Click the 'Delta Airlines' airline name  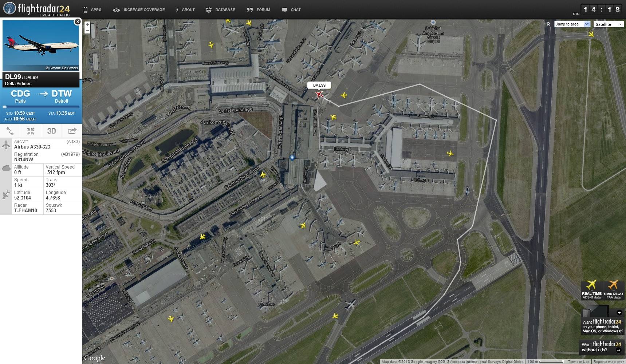pyautogui.click(x=18, y=84)
